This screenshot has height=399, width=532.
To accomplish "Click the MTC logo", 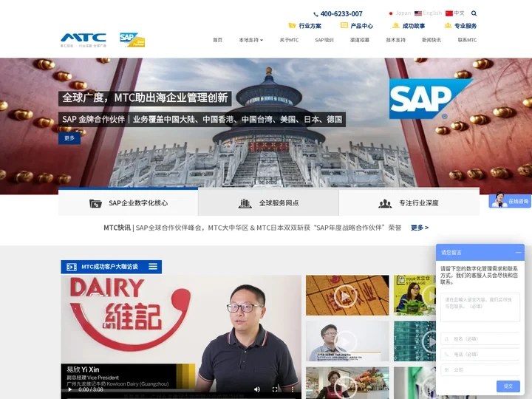I will pos(83,40).
